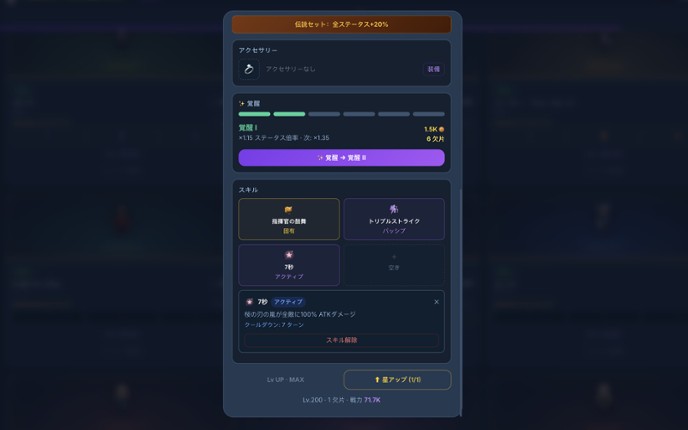Click the purple 覚醒 → 覚醒 II button
Viewport: 688px width, 430px height.
[x=341, y=158]
